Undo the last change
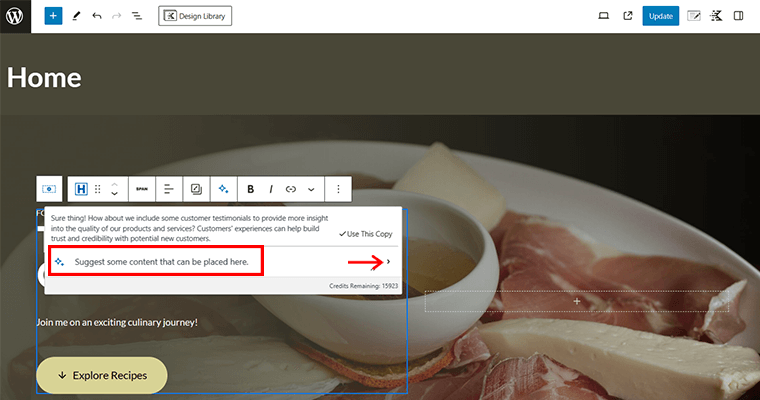 tap(97, 16)
